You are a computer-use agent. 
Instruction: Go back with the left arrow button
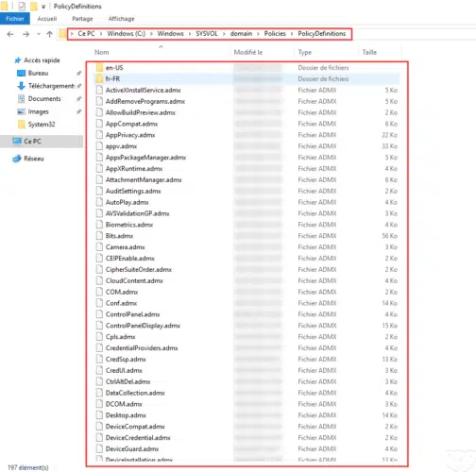[x=10, y=34]
